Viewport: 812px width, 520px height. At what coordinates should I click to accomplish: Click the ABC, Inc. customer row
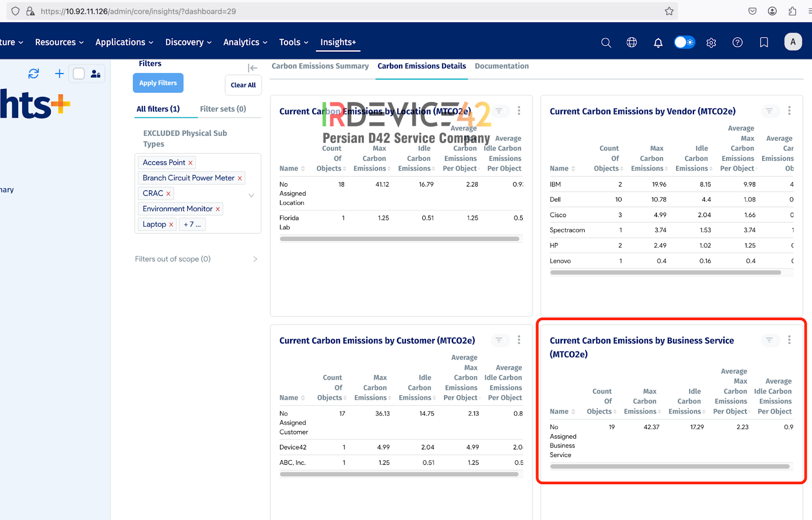click(x=401, y=463)
